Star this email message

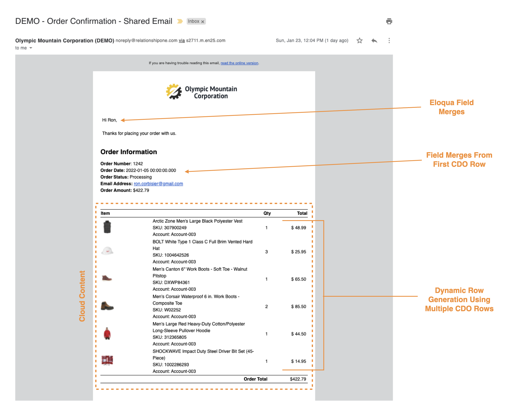click(x=359, y=40)
